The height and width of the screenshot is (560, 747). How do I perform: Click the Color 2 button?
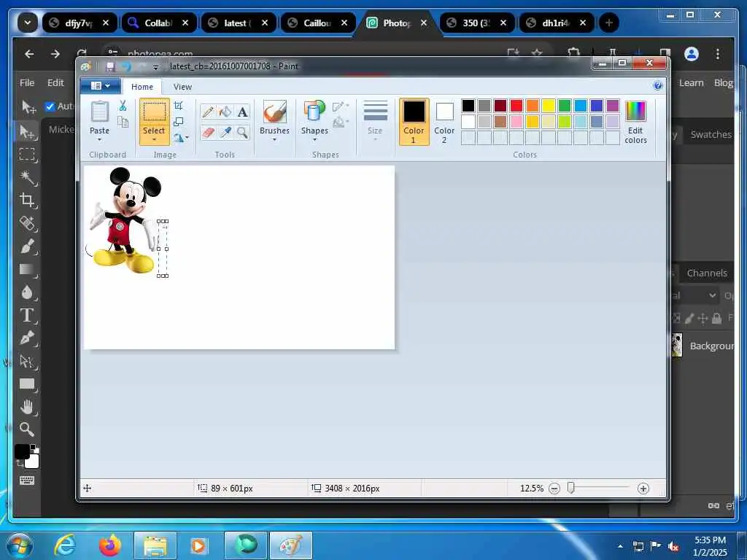pyautogui.click(x=444, y=122)
